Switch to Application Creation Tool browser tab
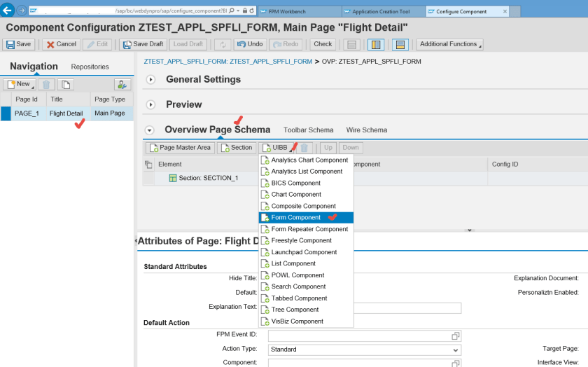Screen dimensions: 588x367 383,12
